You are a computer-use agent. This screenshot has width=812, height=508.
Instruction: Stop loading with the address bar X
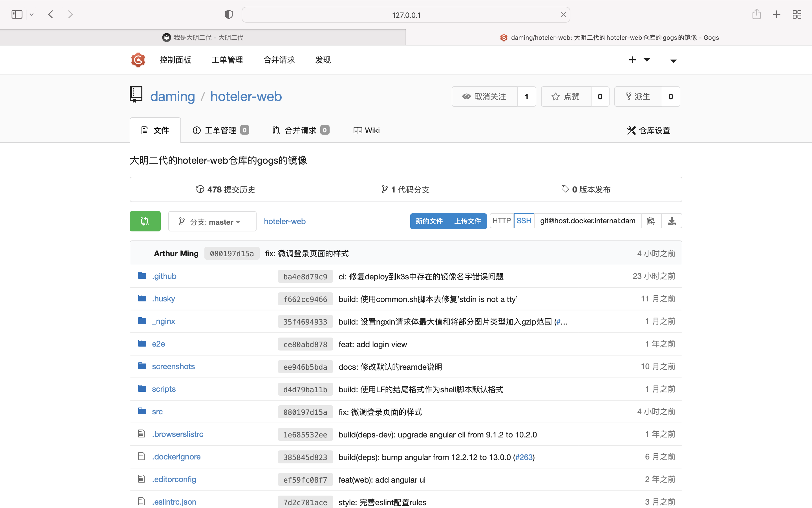coord(563,15)
